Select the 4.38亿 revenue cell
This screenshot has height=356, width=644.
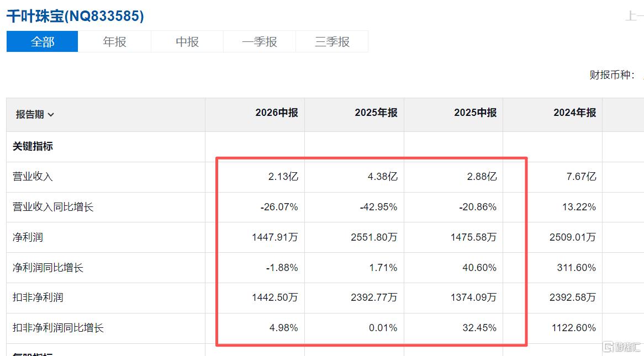tap(383, 177)
